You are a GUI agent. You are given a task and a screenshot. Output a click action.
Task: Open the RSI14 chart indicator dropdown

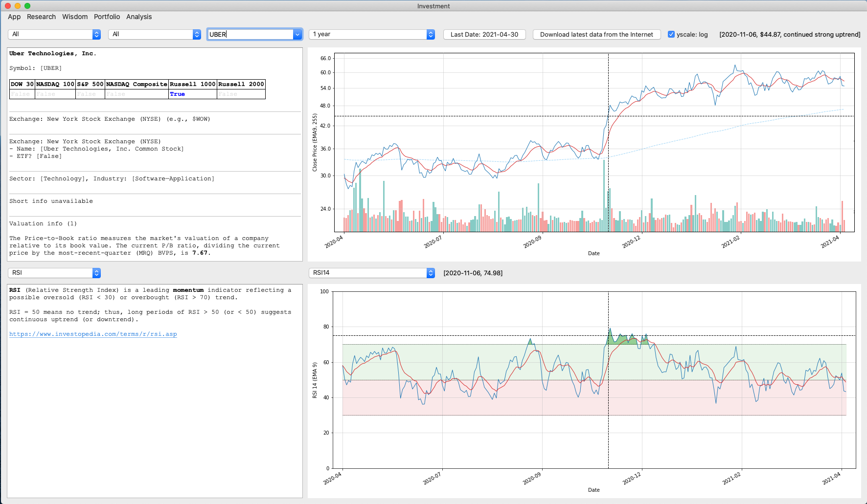click(x=372, y=273)
